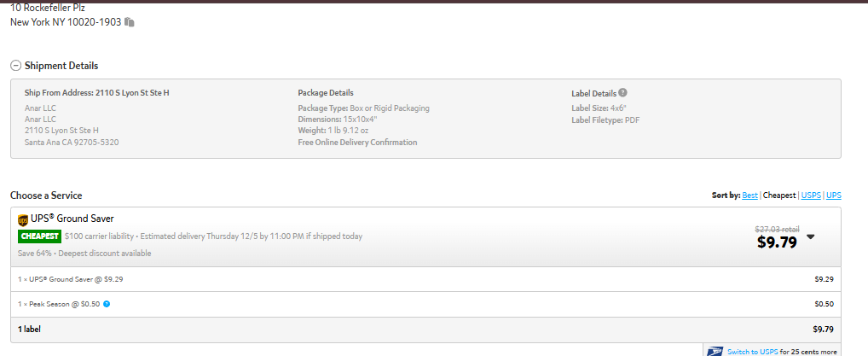
Task: Click the UPS Ground Saver line item row
Action: (425, 279)
